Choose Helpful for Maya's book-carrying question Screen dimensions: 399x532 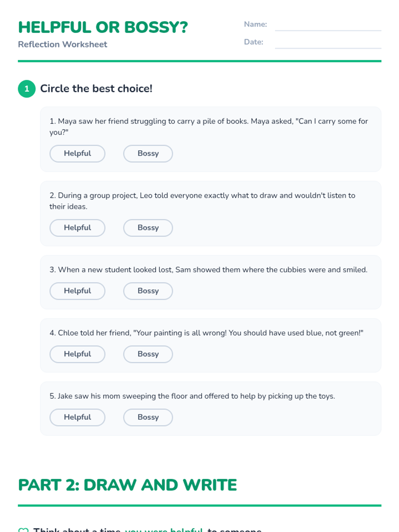coord(77,154)
